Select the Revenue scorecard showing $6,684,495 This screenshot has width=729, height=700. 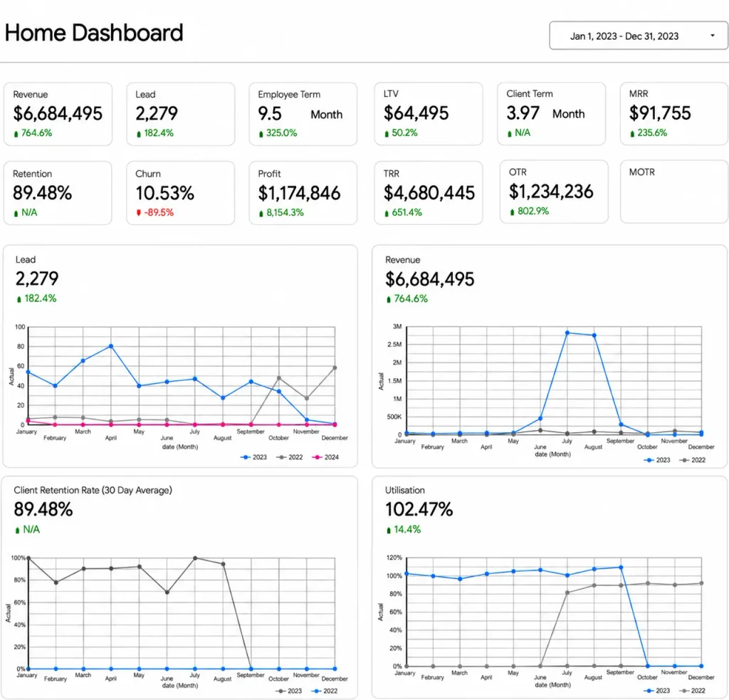coord(58,114)
